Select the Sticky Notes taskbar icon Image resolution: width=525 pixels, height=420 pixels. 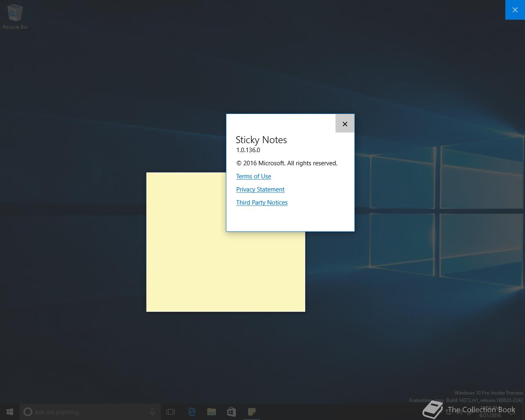point(252,412)
